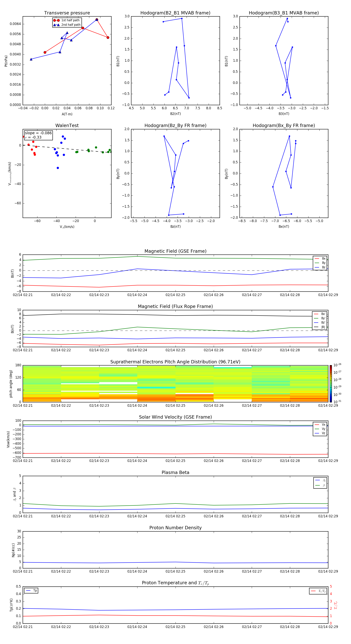The height and width of the screenshot is (644, 351).
Task: Click the "Solar Wind Velocity (GSE Frame)" title
Action: 175,417
